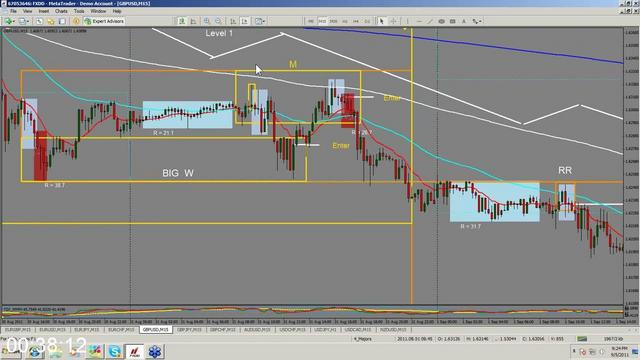Viewport: 640px width, 360px height.
Task: Switch to the USDJPY,H1 chart tab
Action: (x=325, y=329)
